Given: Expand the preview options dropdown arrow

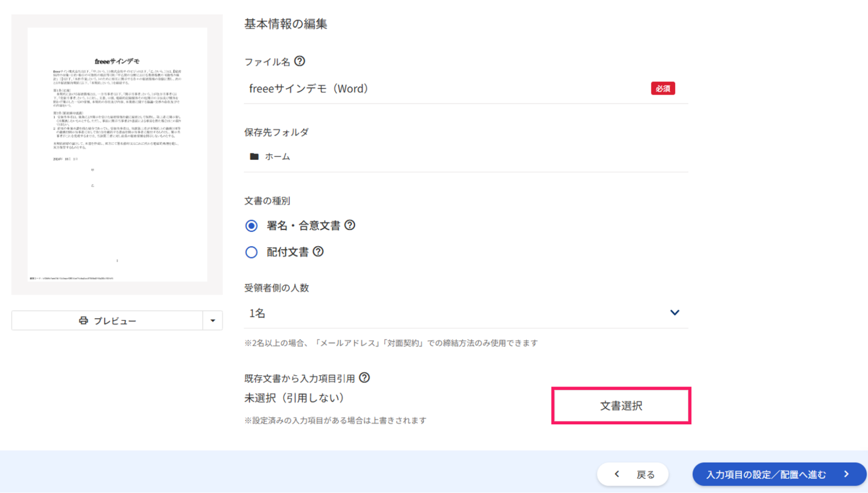Looking at the screenshot, I should point(213,321).
